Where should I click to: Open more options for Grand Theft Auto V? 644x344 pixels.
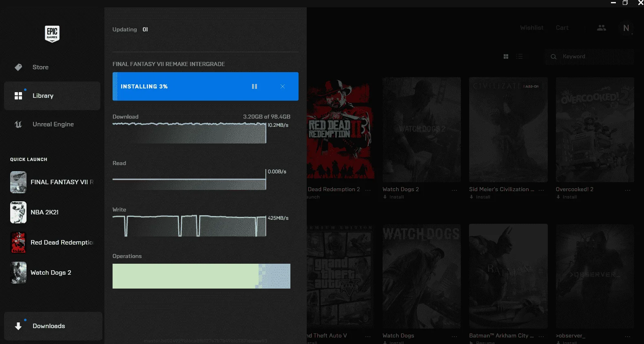pyautogui.click(x=368, y=336)
